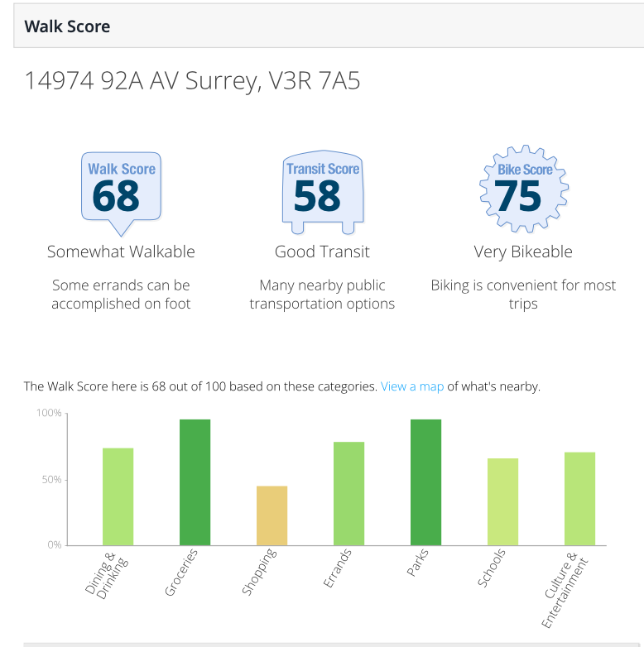The image size is (644, 647).
Task: Click the Shopping axis label
Action: 259,572
